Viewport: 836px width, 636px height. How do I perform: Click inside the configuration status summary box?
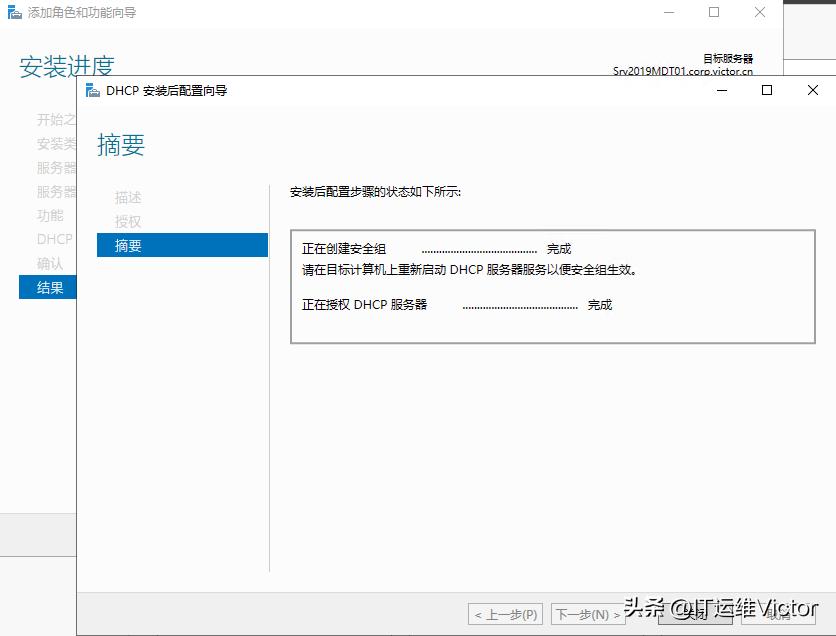pos(550,285)
